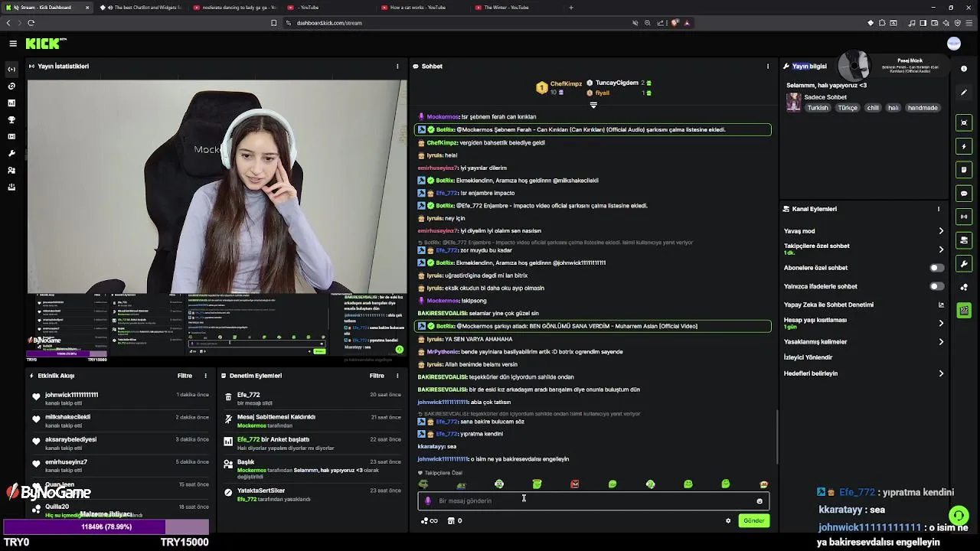The image size is (980, 551).
Task: Open the video clips icon in left sidebar
Action: coord(11,136)
